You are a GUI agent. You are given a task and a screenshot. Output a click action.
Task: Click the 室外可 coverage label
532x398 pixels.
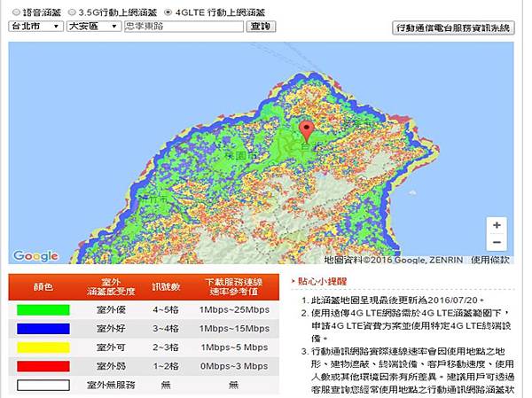(111, 347)
